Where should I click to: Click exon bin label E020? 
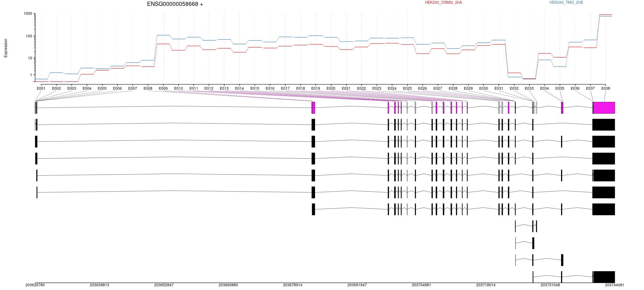(x=331, y=88)
